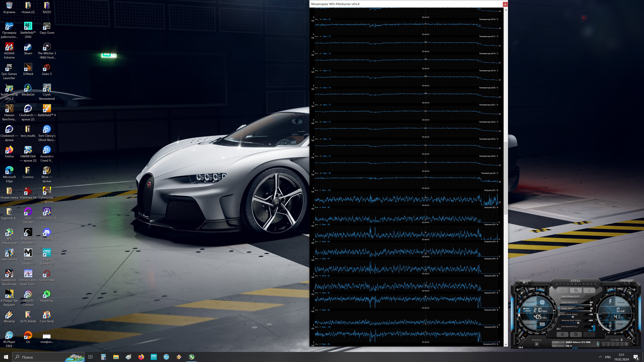The image size is (644, 362).
Task: Click the save profile floppy icon
Action: (x=626, y=344)
